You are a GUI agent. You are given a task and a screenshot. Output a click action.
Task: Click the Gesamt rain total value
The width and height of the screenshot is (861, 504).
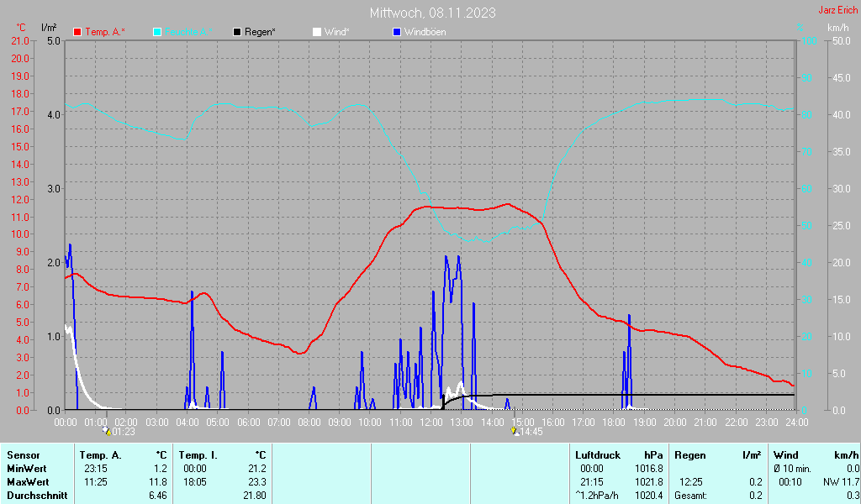coord(755,495)
